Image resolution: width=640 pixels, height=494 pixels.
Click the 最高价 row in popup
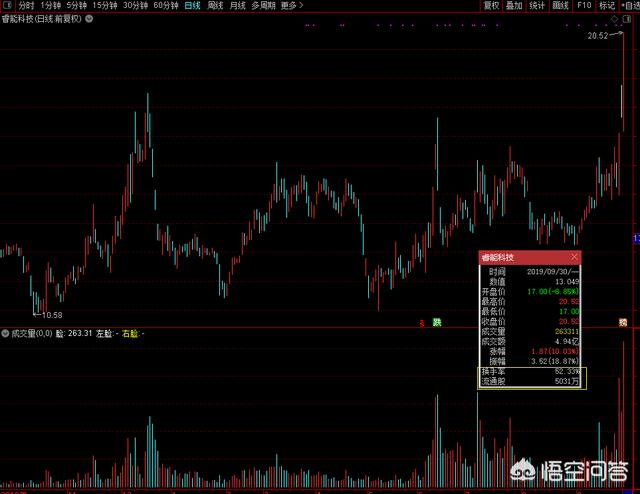[530, 301]
